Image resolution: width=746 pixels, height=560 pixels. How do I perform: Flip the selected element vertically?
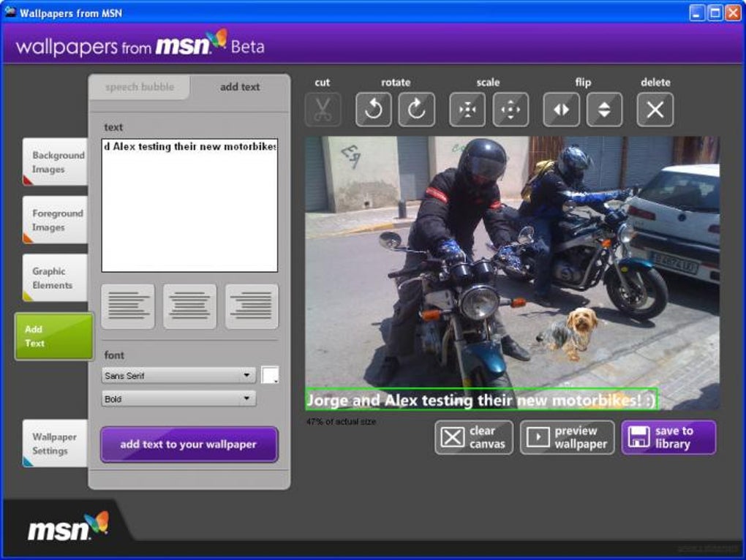point(604,110)
